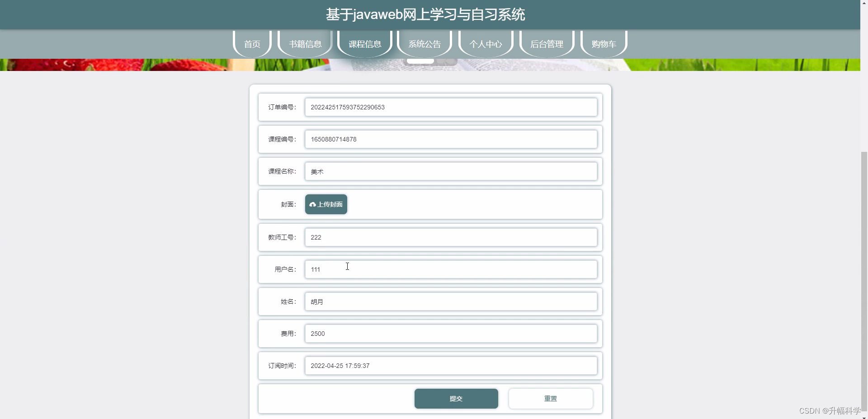Click the 教师工号 teacher ID field

[x=451, y=237]
